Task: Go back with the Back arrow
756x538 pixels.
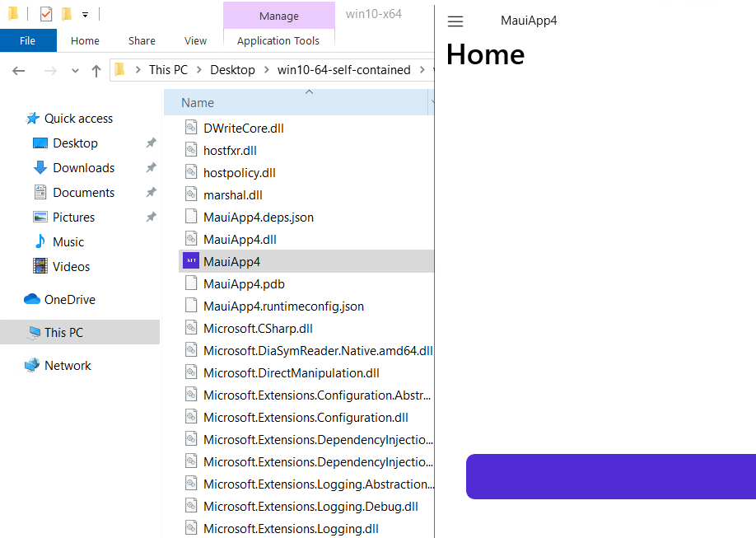Action: 18,71
